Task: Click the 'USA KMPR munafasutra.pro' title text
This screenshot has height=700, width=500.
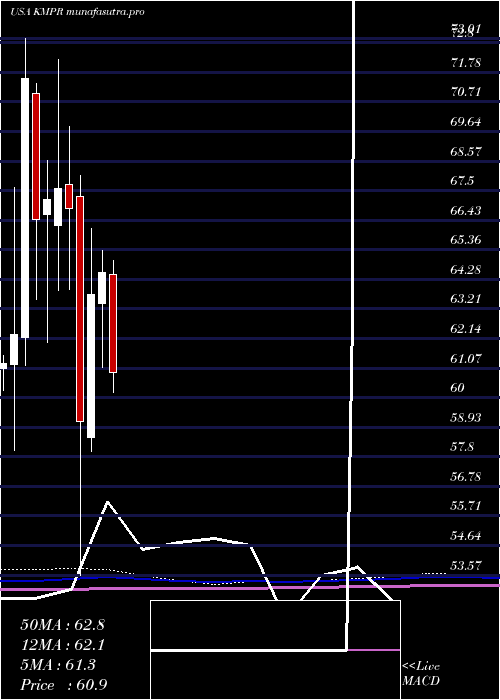Action: pyautogui.click(x=77, y=12)
